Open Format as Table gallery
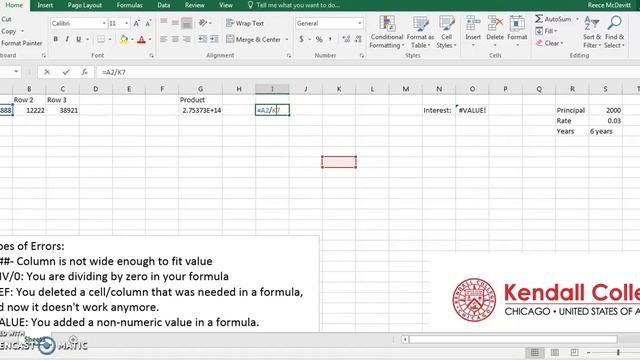 pos(420,32)
